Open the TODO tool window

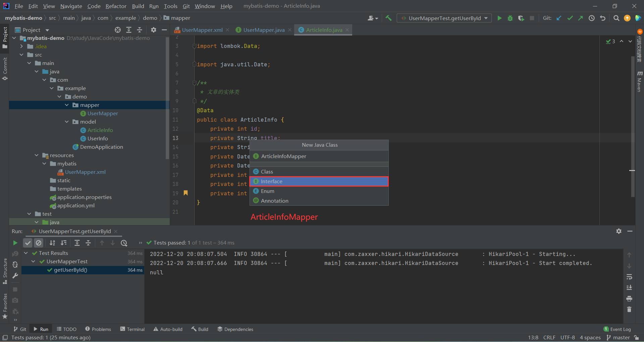pos(66,329)
